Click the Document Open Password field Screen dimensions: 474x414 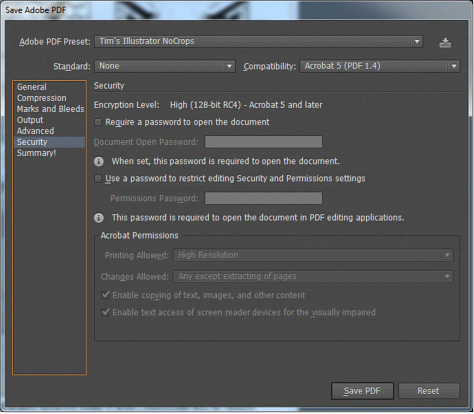pos(263,142)
